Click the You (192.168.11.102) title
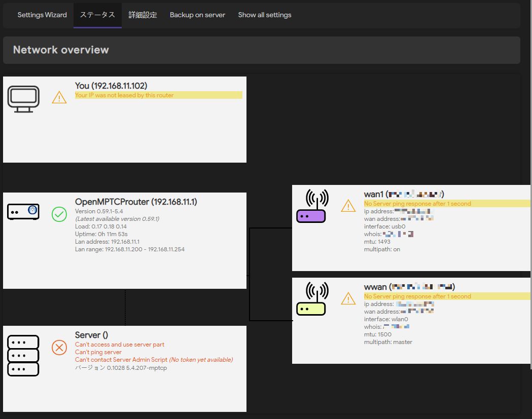Viewport: 532px width, 419px height. pyautogui.click(x=111, y=86)
